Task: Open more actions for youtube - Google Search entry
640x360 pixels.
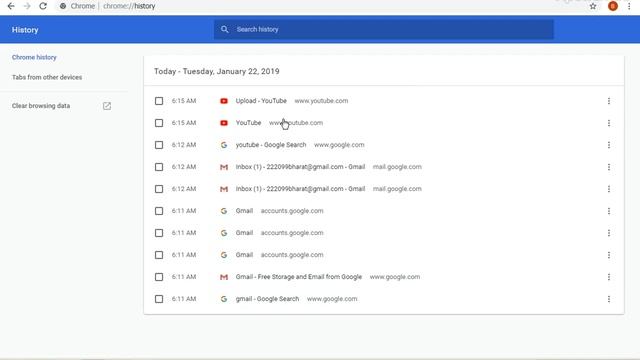Action: (609, 145)
